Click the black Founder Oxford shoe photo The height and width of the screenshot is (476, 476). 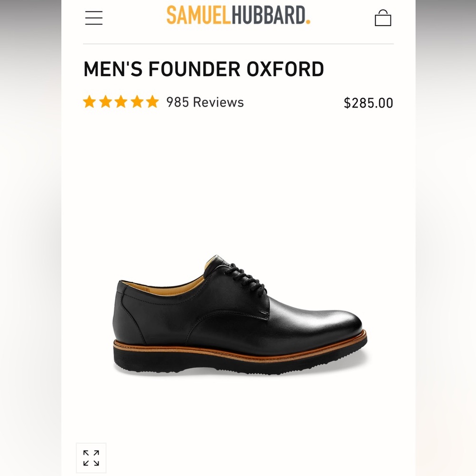(x=238, y=314)
